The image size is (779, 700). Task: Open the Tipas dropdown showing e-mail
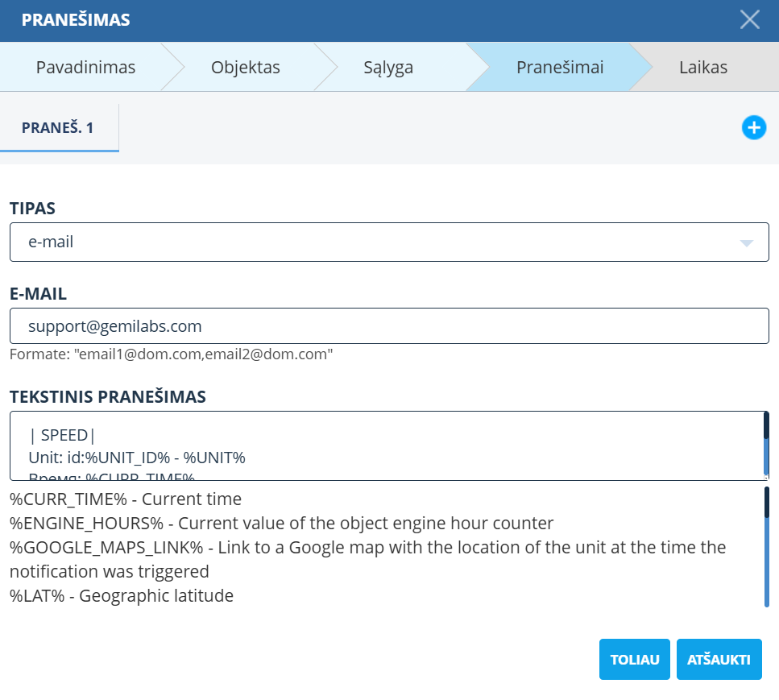[379, 242]
